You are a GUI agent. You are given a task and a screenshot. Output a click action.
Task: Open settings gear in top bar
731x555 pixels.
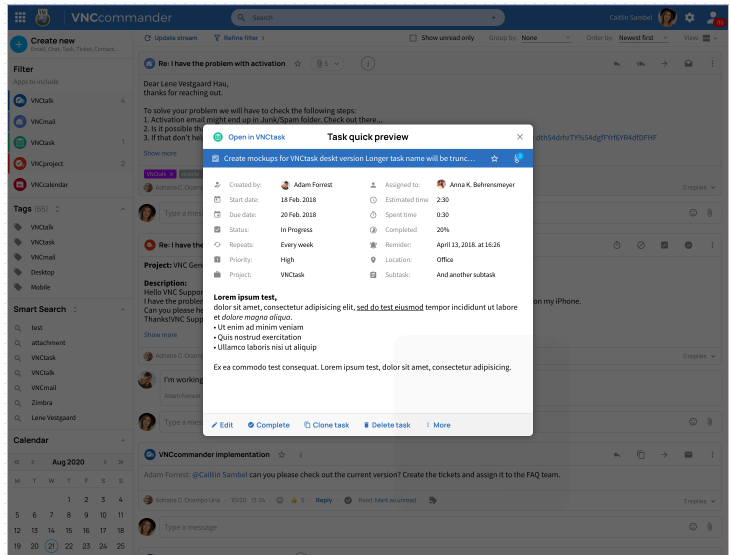tap(690, 18)
